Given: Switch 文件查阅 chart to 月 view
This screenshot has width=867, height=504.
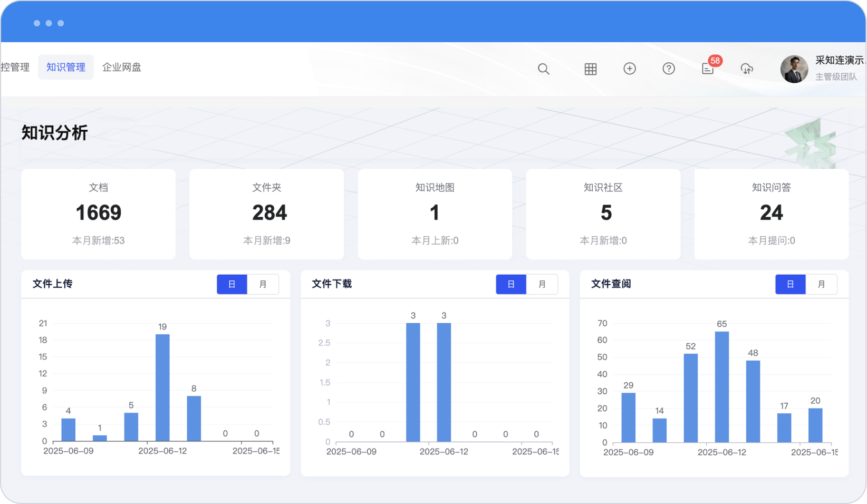Looking at the screenshot, I should click(821, 285).
